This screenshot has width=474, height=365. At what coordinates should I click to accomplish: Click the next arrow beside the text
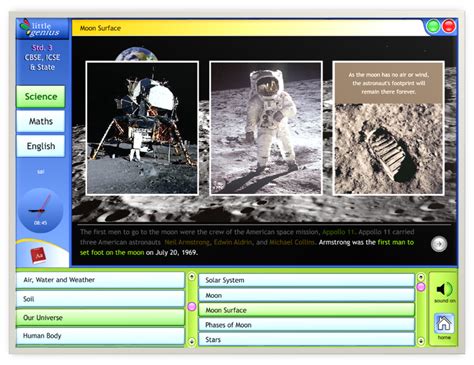(x=439, y=244)
